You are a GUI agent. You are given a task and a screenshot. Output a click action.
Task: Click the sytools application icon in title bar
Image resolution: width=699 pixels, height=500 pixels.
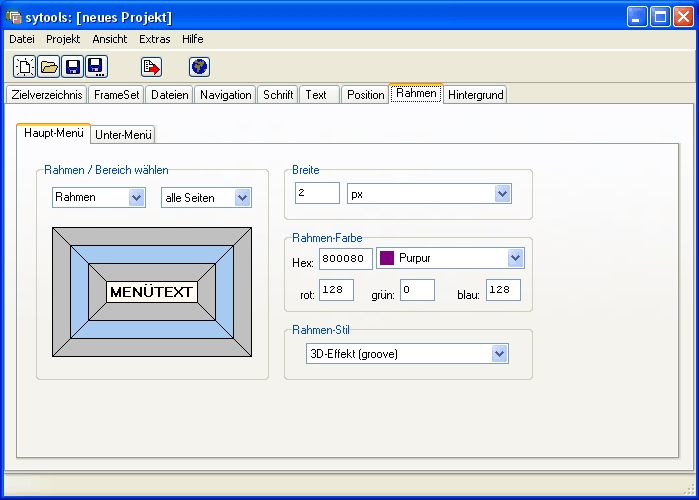point(13,17)
